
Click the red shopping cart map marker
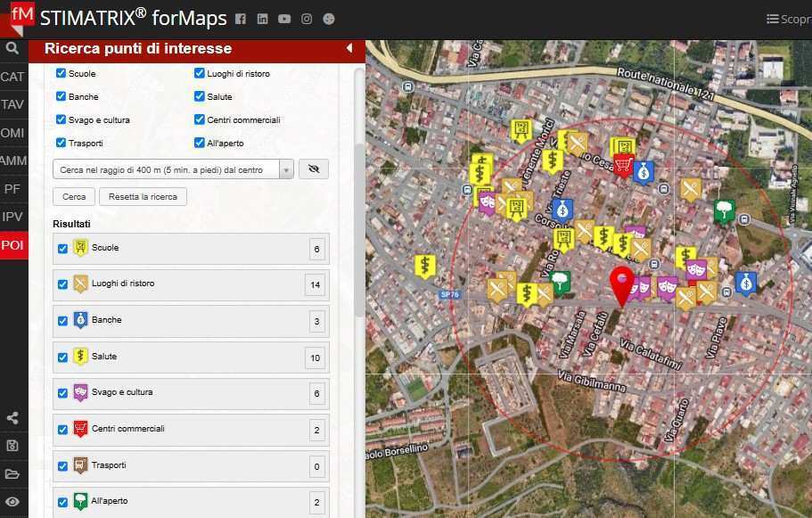click(x=624, y=165)
